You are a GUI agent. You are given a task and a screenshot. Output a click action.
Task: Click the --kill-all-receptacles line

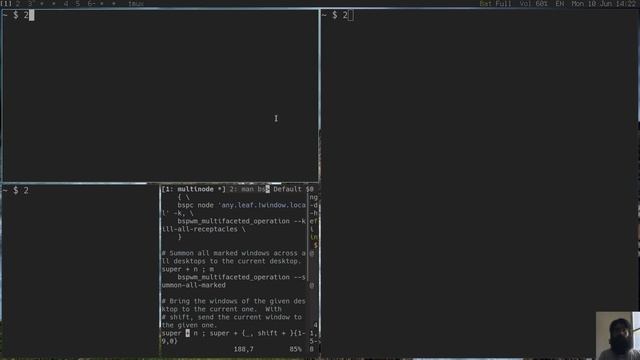[233, 225]
